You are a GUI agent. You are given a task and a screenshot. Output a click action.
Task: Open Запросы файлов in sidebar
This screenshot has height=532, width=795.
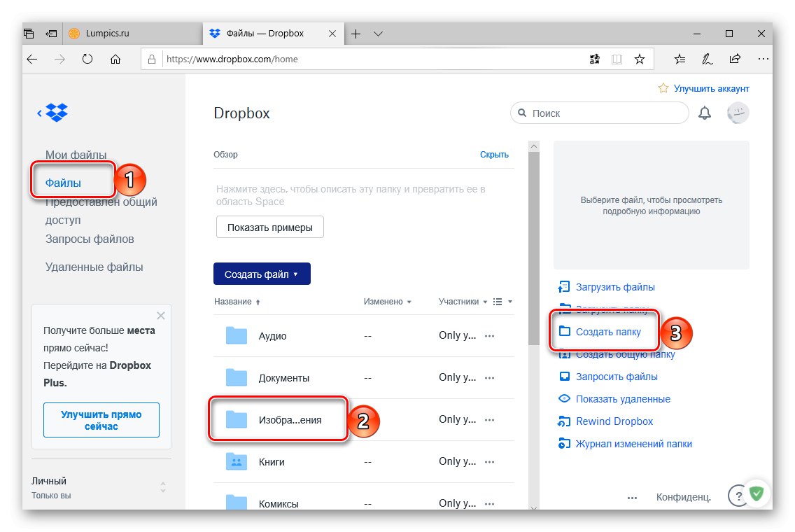tap(90, 239)
